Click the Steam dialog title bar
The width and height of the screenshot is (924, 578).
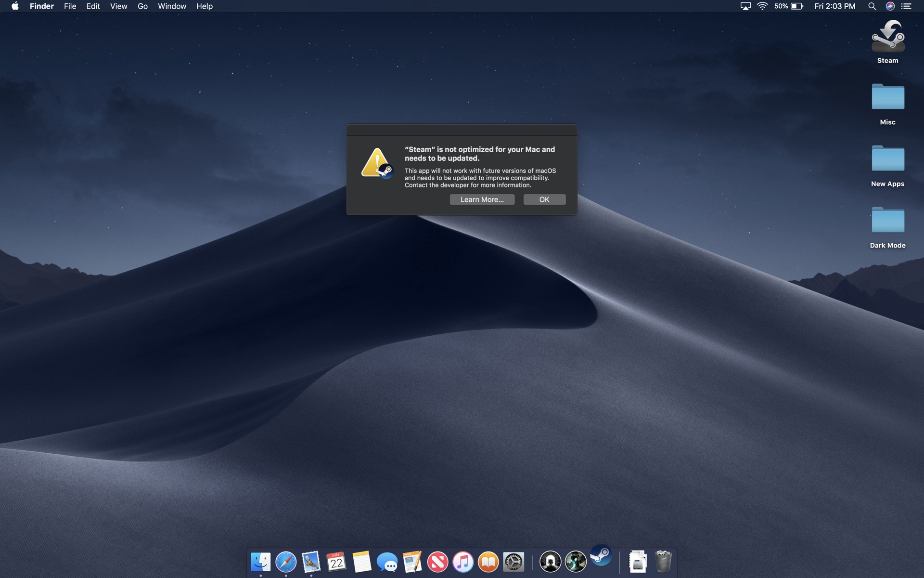point(462,130)
